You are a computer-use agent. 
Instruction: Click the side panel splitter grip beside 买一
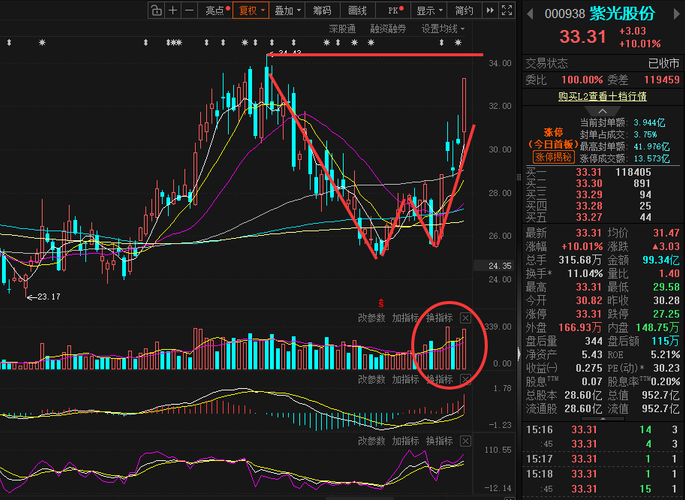click(519, 177)
